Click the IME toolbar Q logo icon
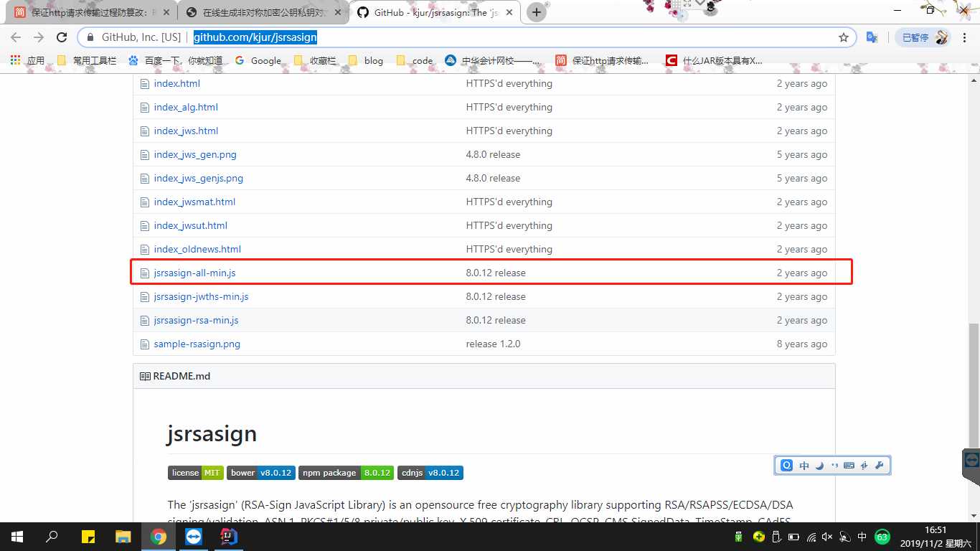Screen dimensions: 980x551 pyautogui.click(x=786, y=465)
